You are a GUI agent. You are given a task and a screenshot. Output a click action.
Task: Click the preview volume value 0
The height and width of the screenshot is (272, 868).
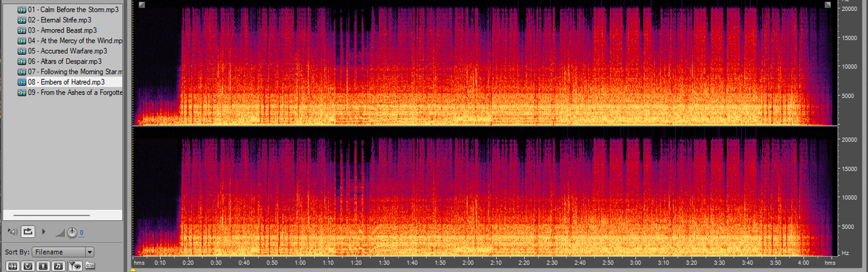pyautogui.click(x=81, y=233)
